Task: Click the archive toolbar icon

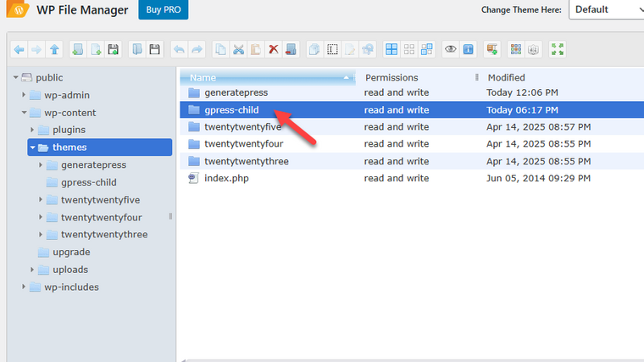Action: pyautogui.click(x=492, y=50)
